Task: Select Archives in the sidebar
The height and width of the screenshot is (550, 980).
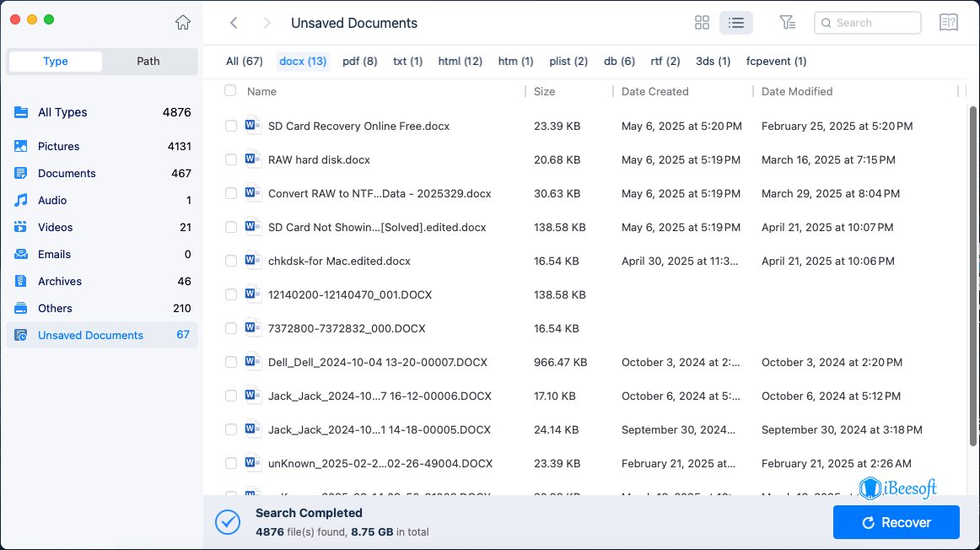Action: [x=102, y=281]
